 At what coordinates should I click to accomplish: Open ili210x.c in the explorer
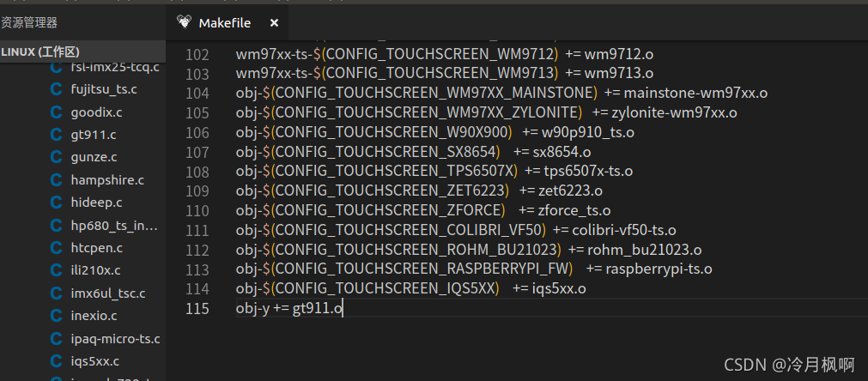coord(96,270)
